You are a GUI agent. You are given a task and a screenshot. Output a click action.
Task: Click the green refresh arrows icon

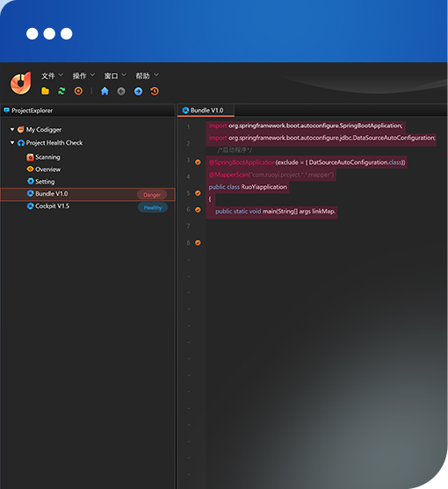[x=61, y=91]
